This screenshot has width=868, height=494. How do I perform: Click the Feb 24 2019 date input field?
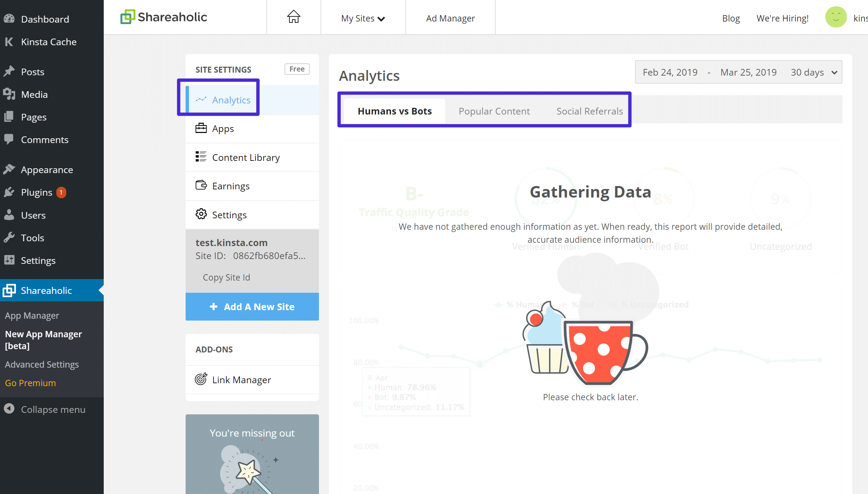click(669, 72)
